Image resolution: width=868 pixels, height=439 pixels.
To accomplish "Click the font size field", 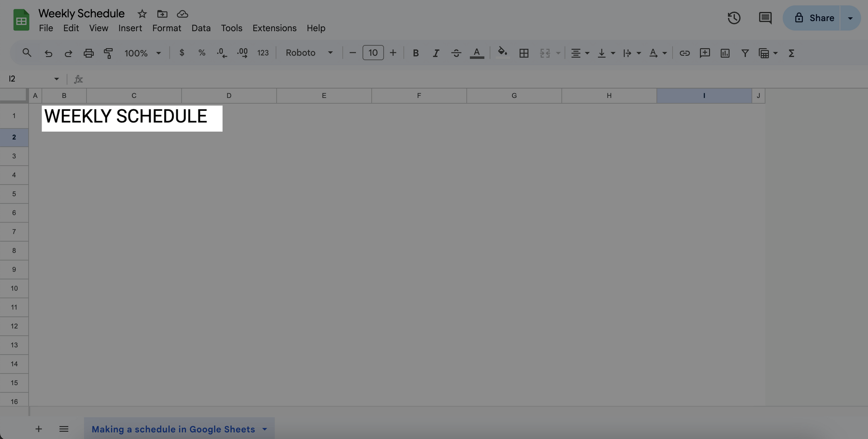I will pyautogui.click(x=373, y=53).
